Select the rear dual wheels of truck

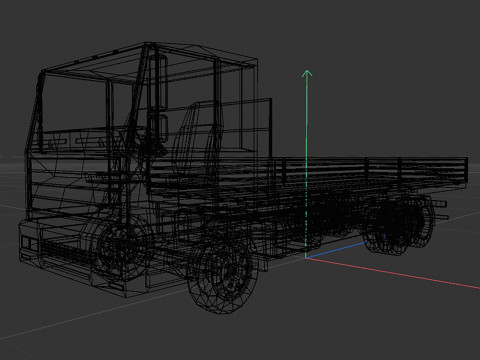click(399, 224)
